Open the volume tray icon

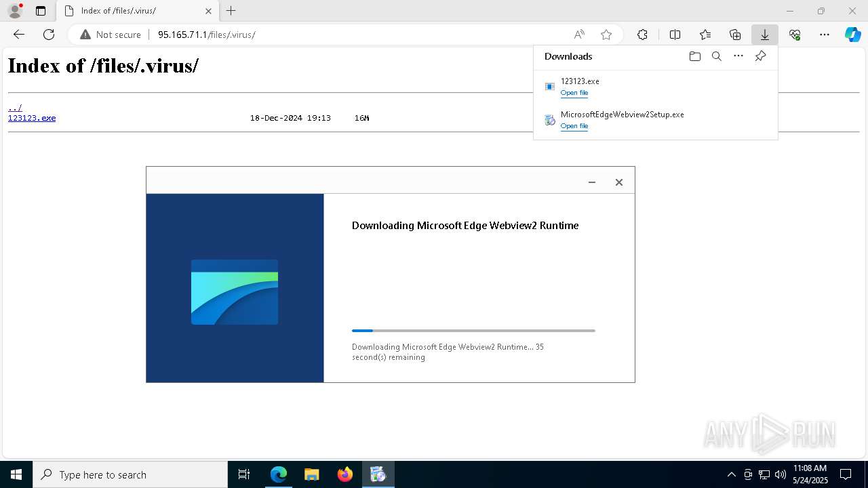781,474
